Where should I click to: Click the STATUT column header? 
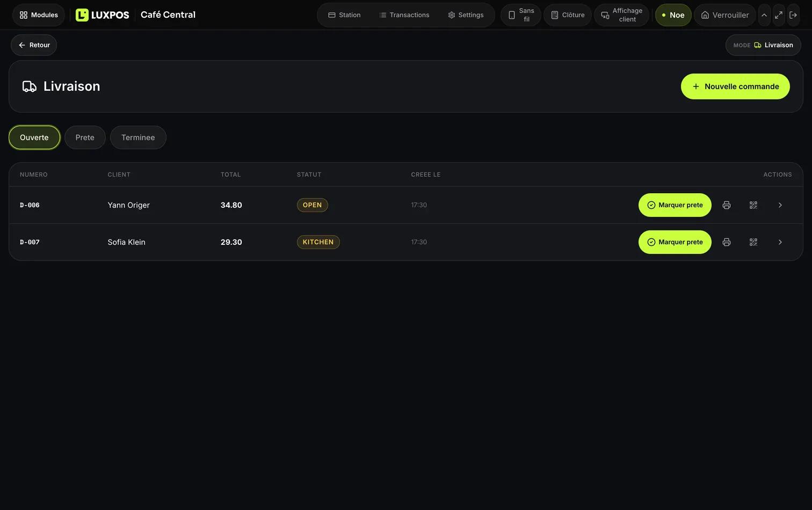pos(309,174)
